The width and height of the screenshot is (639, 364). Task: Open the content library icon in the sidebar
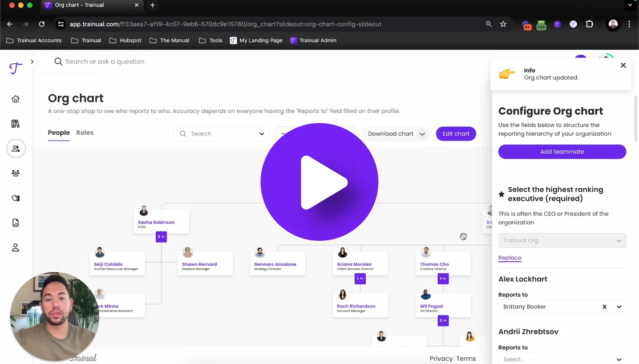coord(15,123)
